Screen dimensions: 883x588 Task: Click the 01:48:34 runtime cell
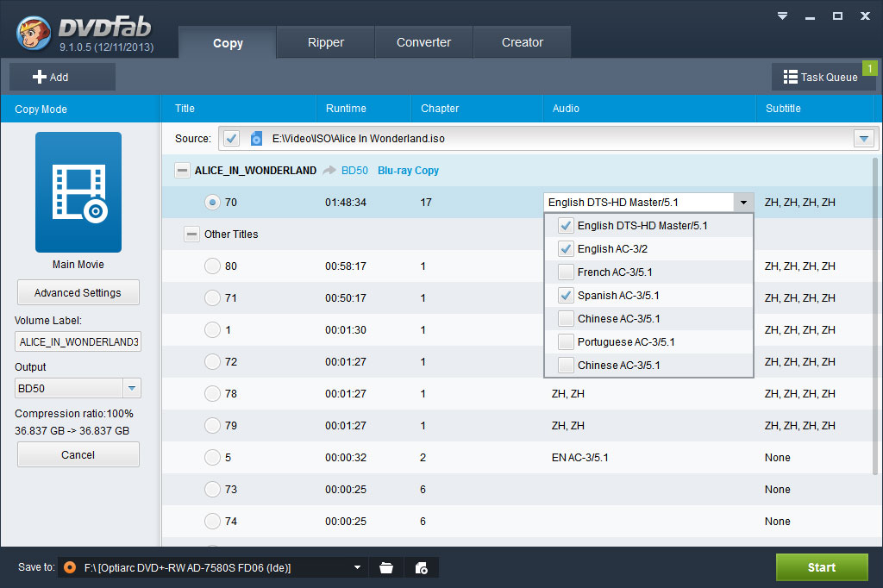346,203
